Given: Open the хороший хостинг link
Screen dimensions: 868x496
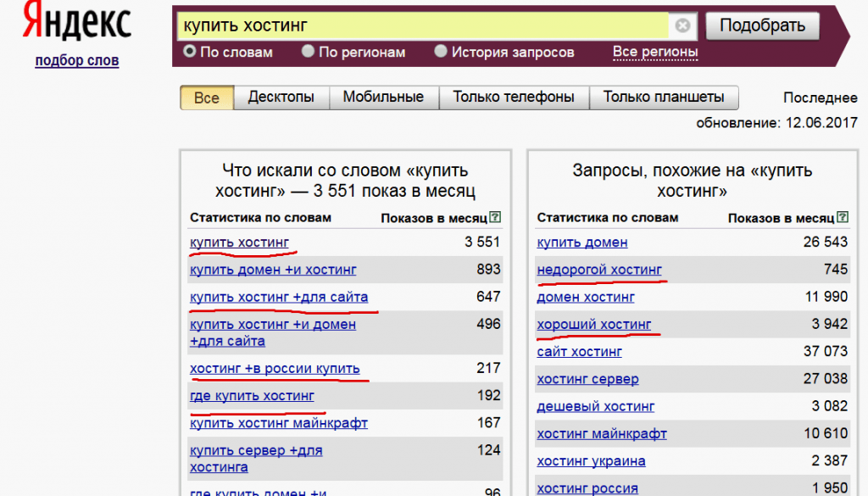Looking at the screenshot, I should coord(594,325).
